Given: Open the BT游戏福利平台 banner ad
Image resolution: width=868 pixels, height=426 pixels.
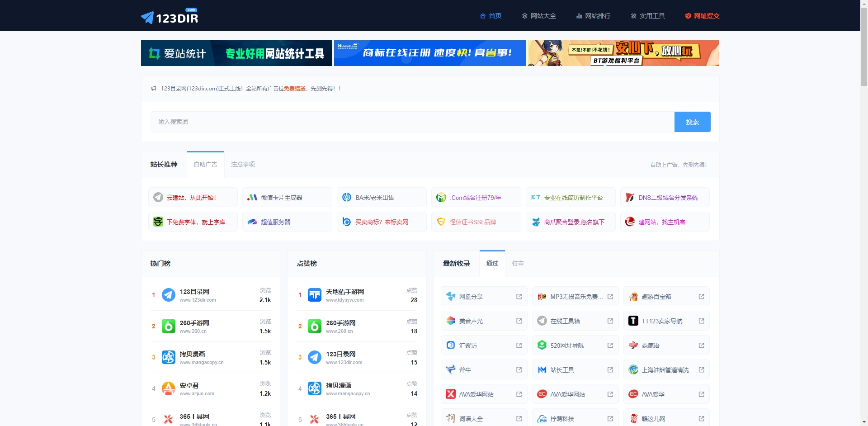Looking at the screenshot, I should (x=623, y=53).
